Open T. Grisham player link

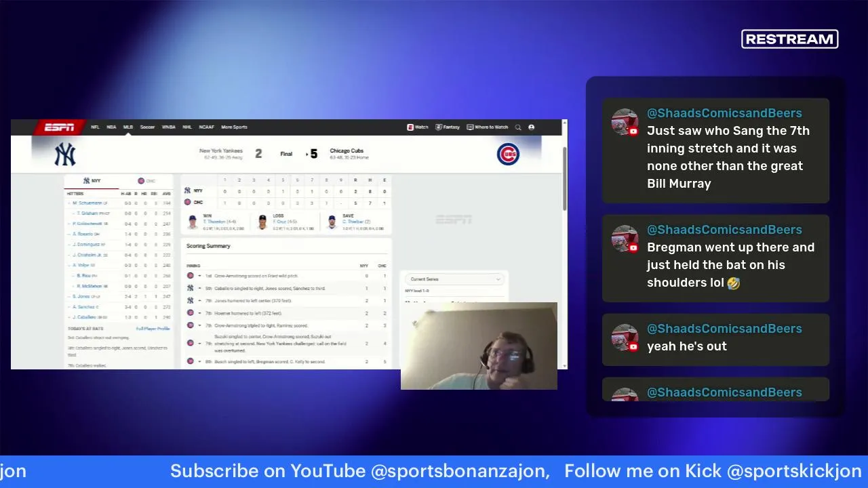tap(87, 213)
